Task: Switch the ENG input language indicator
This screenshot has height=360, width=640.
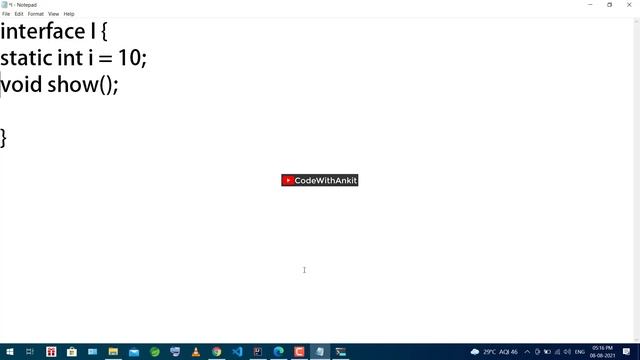Action: click(580, 351)
